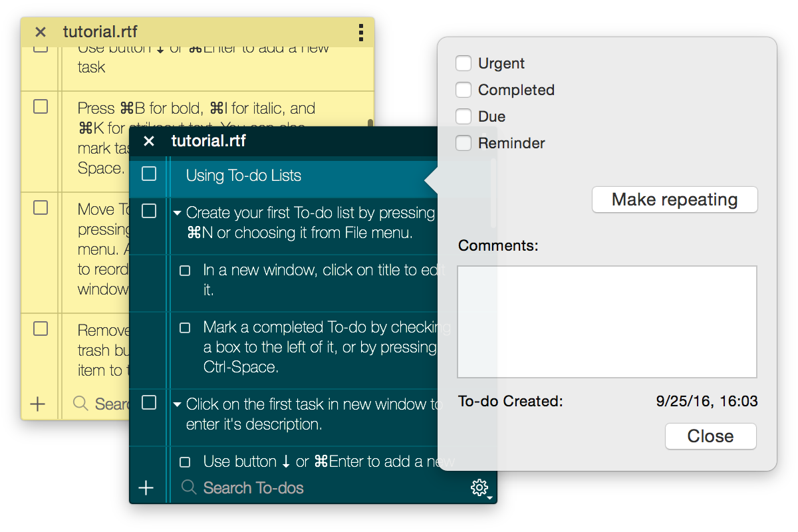Check the 'Mark a completed To-do' subtask box

(186, 328)
